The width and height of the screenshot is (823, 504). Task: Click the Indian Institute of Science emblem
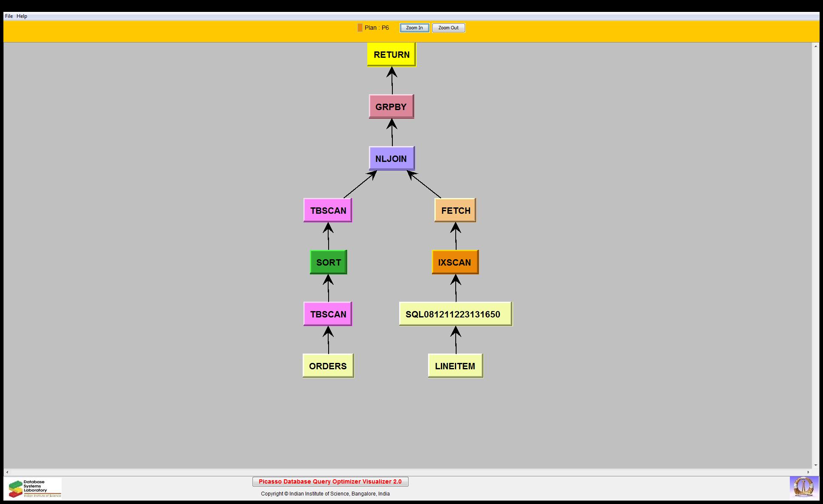803,487
